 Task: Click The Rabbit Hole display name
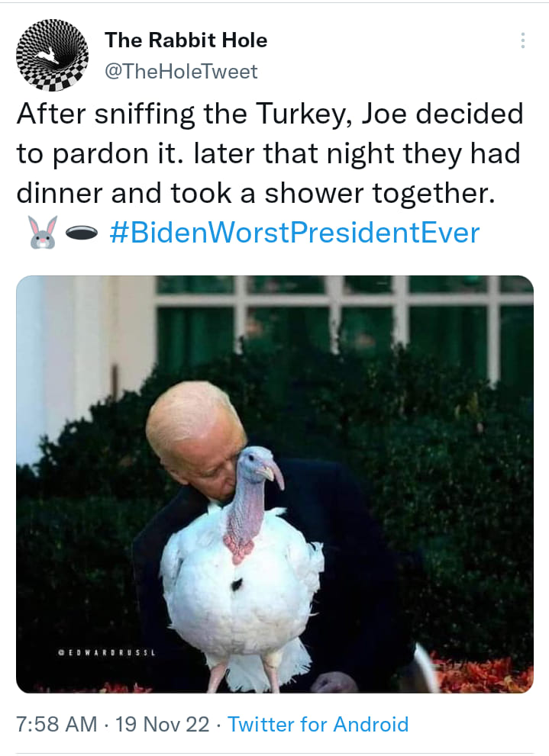tap(186, 40)
